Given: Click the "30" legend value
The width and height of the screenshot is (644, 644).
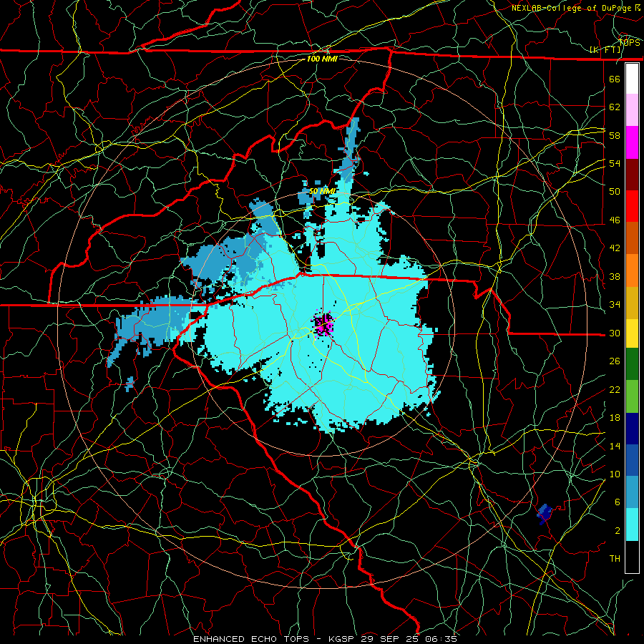Looking at the screenshot, I should point(615,333).
